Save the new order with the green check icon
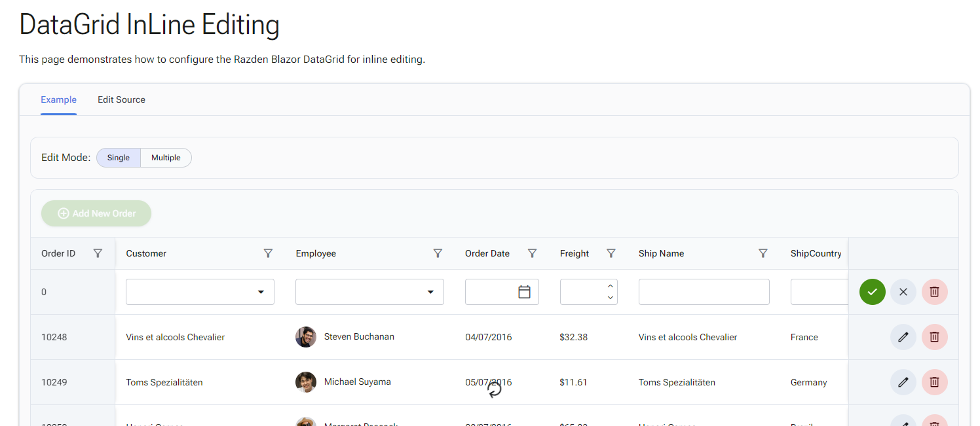Viewport: 980px width, 426px height. (x=872, y=292)
